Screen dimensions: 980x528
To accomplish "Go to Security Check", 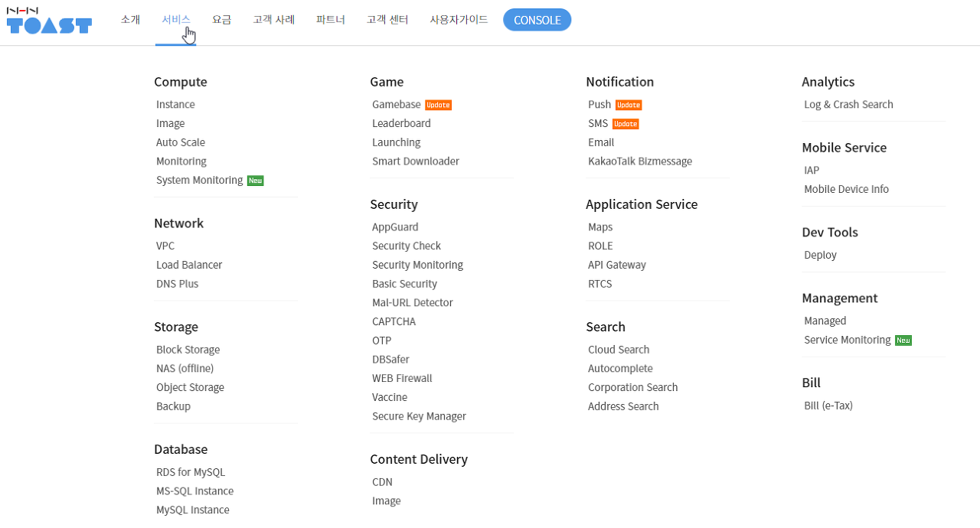I will tap(407, 246).
